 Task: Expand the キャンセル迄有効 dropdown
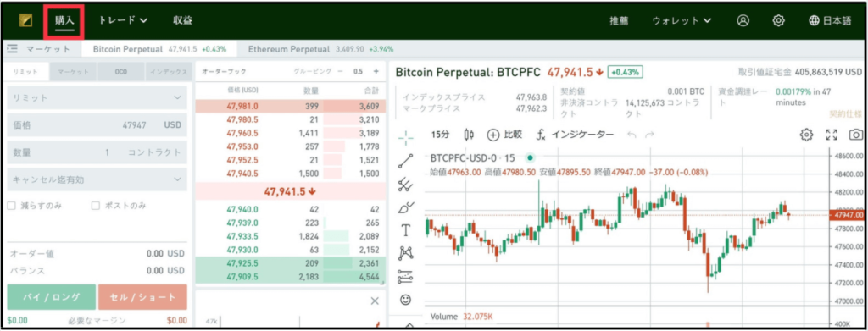click(x=97, y=179)
